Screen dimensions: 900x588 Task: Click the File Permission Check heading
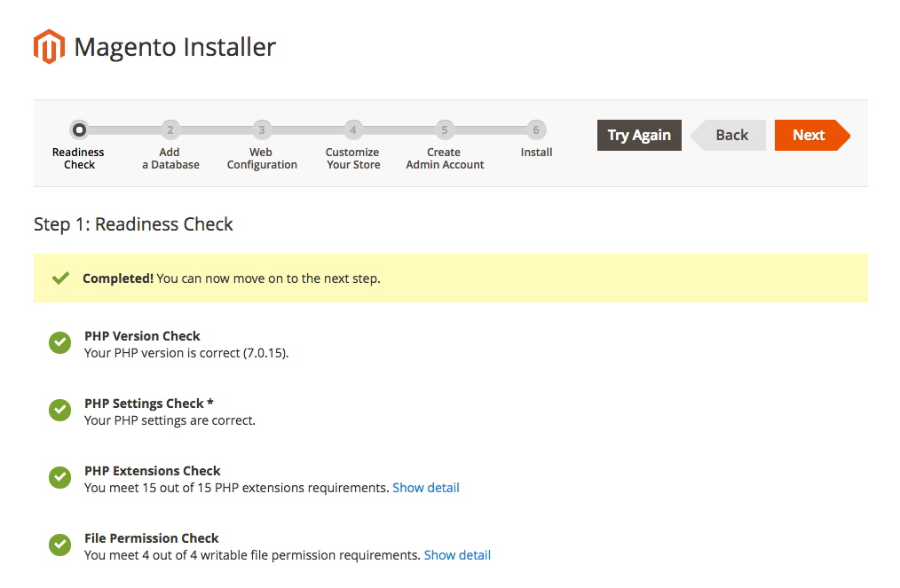coord(152,538)
